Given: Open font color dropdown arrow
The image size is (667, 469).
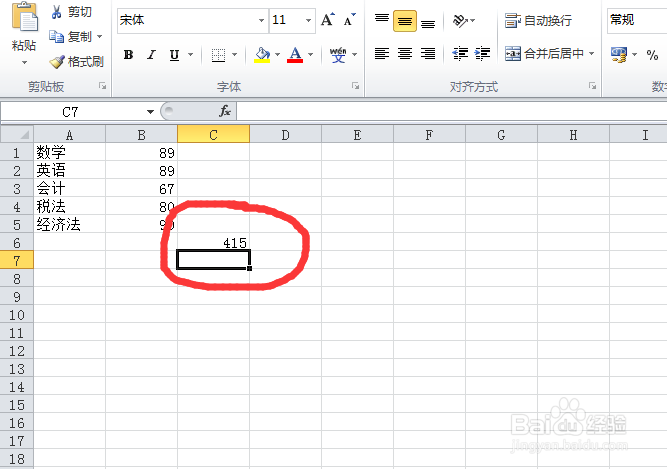Looking at the screenshot, I should tap(311, 54).
